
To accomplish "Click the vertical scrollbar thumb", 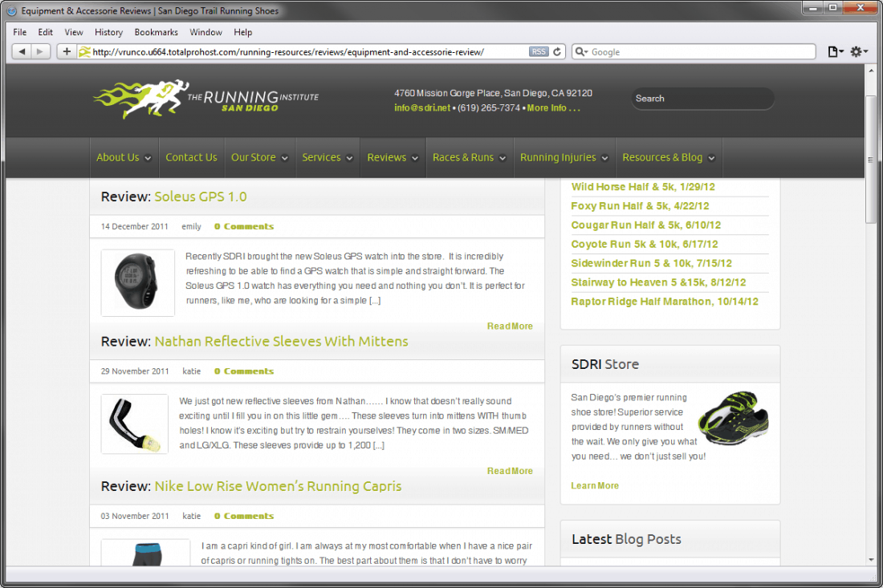I will [871, 160].
